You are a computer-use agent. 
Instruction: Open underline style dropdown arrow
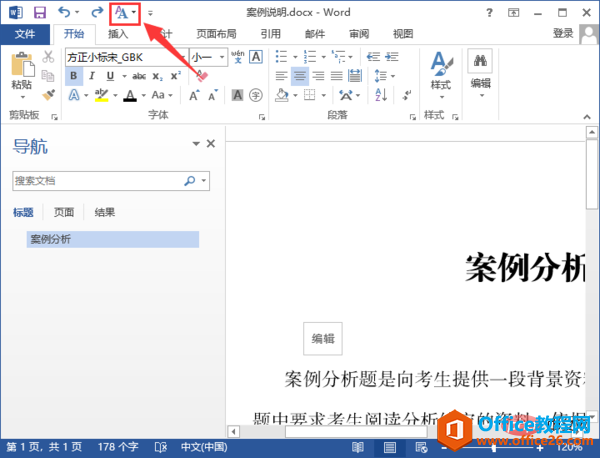tap(124, 76)
